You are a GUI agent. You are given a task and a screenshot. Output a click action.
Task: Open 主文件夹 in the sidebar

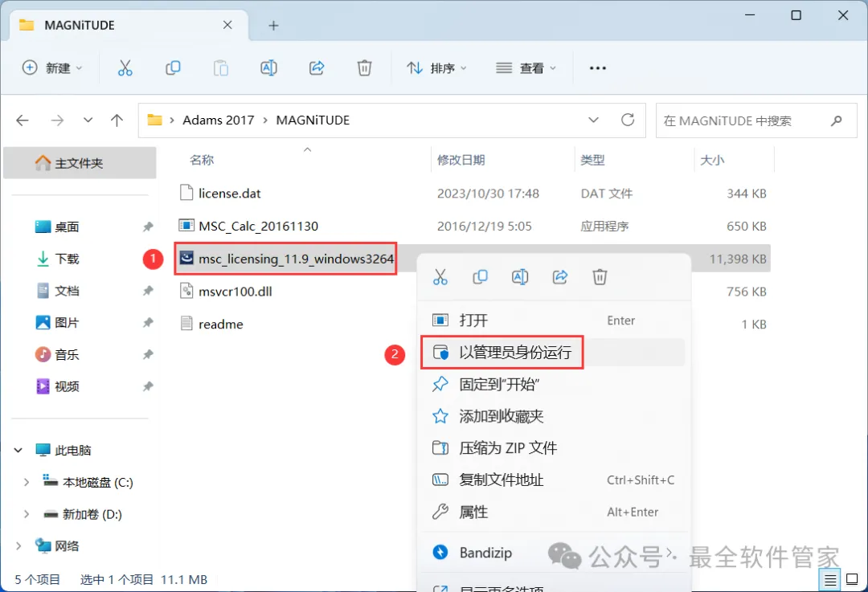[x=80, y=163]
